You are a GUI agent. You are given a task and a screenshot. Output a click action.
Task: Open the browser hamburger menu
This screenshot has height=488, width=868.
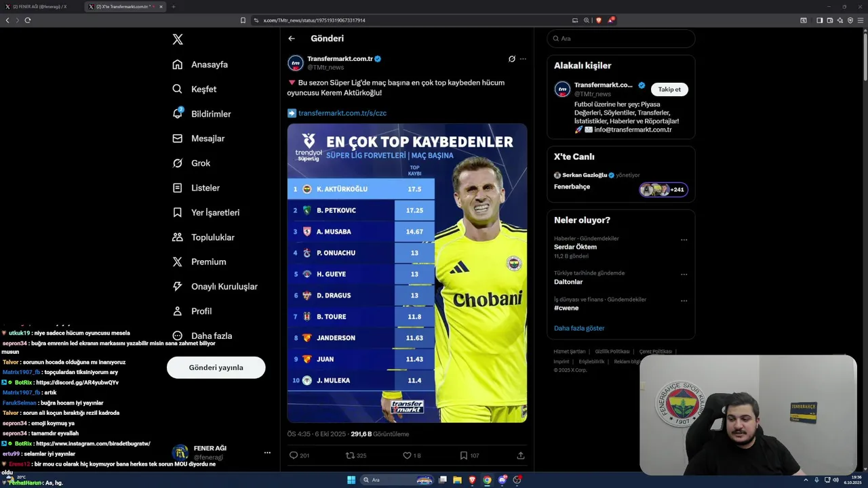click(861, 20)
